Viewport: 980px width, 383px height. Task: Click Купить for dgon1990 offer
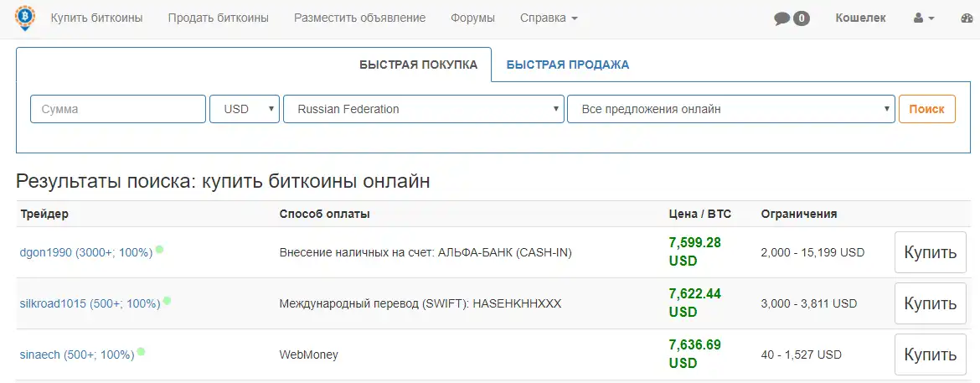(x=931, y=252)
